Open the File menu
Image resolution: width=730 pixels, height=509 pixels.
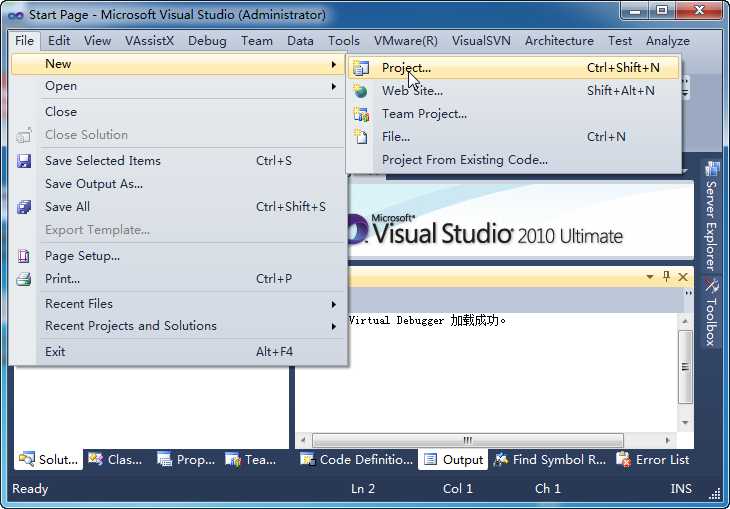click(x=24, y=41)
